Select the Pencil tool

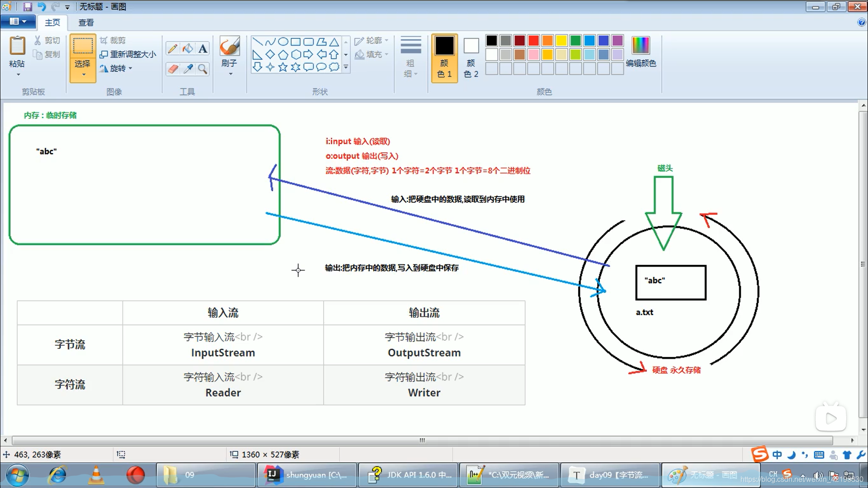click(172, 48)
